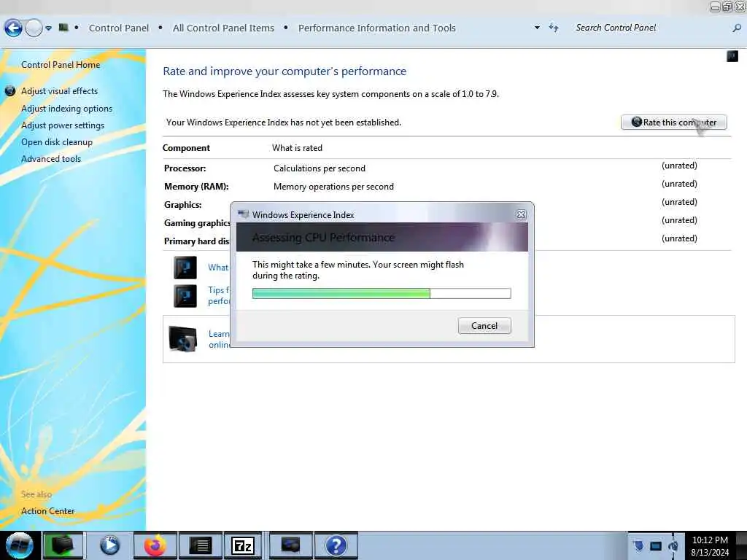Click network tray icon
747x560 pixels.
pyautogui.click(x=656, y=545)
